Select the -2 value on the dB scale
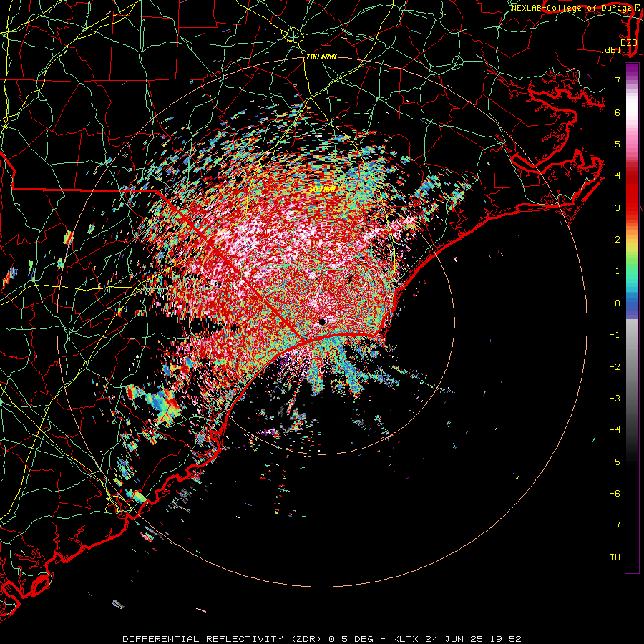This screenshot has width=644, height=644. click(x=615, y=367)
